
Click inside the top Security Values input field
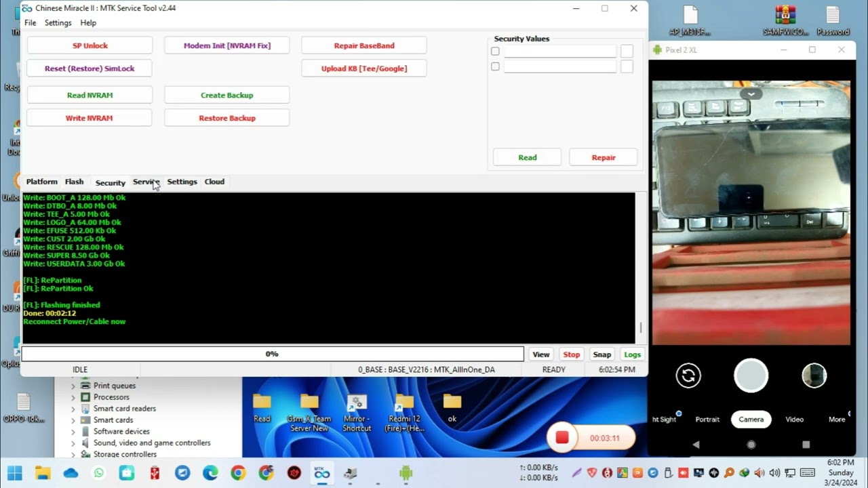coord(559,51)
